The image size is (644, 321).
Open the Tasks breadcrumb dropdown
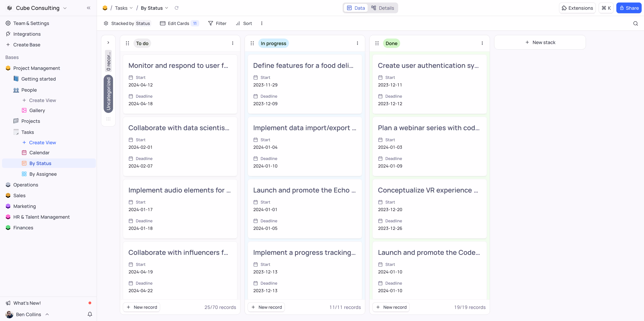(124, 8)
